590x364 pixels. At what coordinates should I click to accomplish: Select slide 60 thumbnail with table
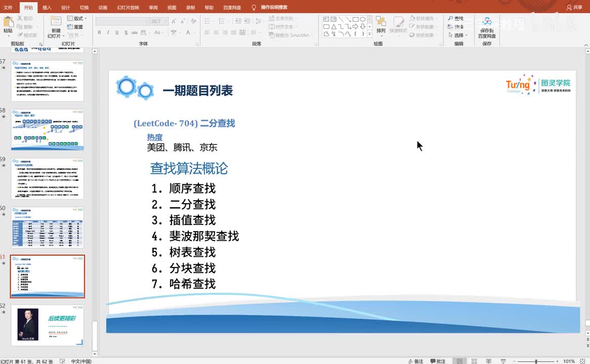[48, 227]
